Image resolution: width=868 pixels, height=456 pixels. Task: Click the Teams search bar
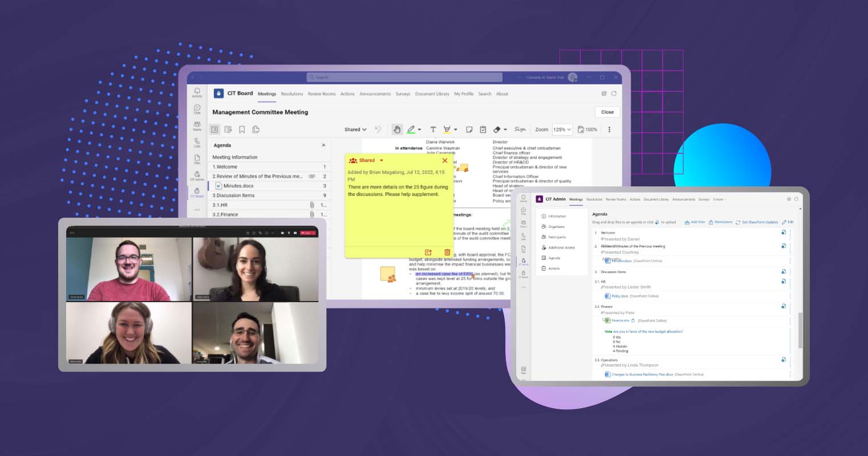tap(405, 76)
